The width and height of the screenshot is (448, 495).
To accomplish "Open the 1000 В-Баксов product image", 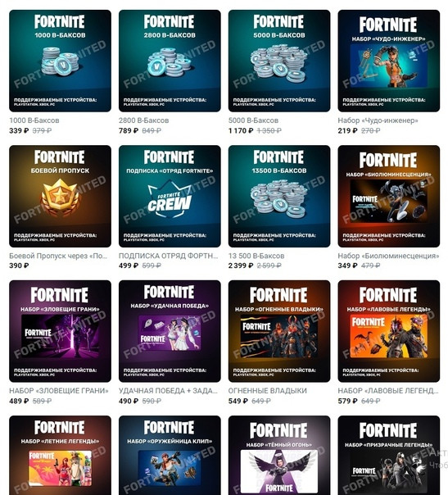I will pyautogui.click(x=60, y=61).
